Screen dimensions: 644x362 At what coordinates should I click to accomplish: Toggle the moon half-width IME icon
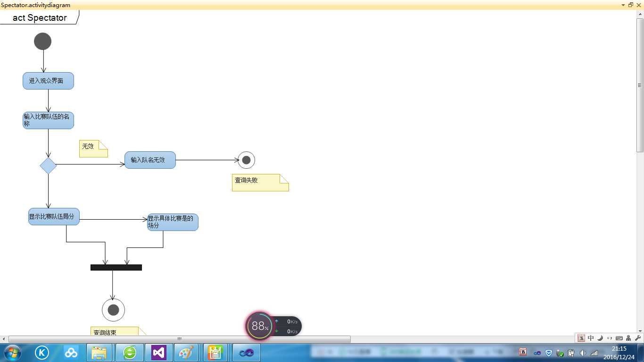[600, 338]
